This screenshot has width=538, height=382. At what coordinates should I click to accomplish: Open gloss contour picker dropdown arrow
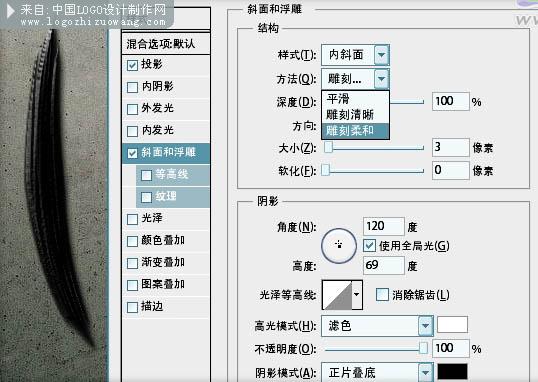pyautogui.click(x=357, y=295)
